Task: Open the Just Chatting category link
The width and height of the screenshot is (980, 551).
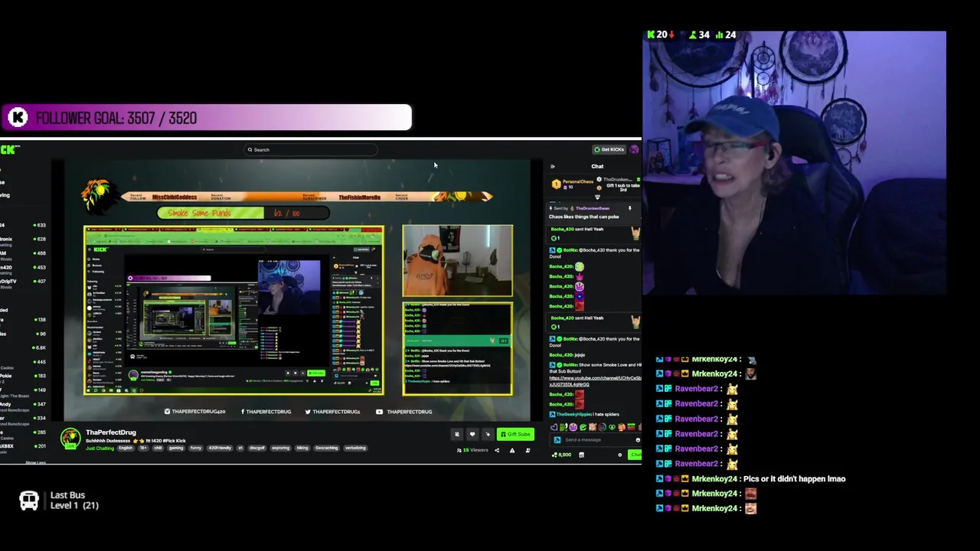Action: click(x=100, y=448)
